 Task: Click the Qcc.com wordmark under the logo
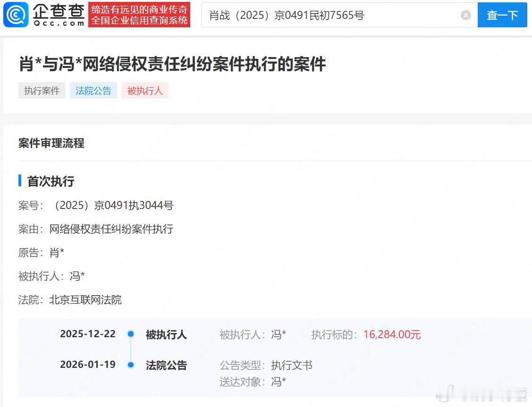point(58,22)
